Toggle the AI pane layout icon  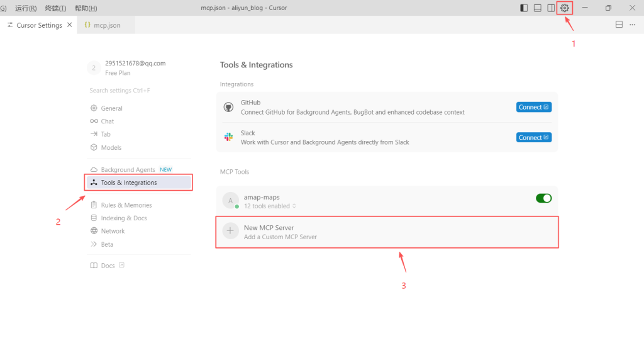551,8
